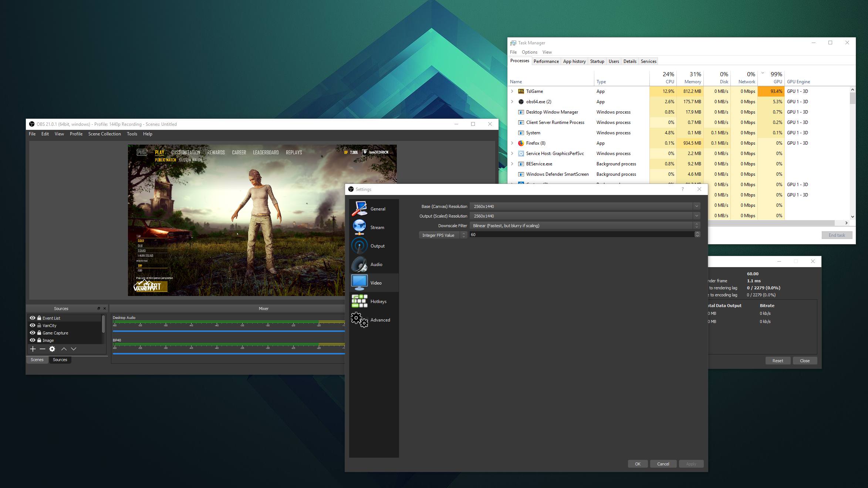Open OBS Profile menu
Screen dimensions: 868x488
coord(76,134)
